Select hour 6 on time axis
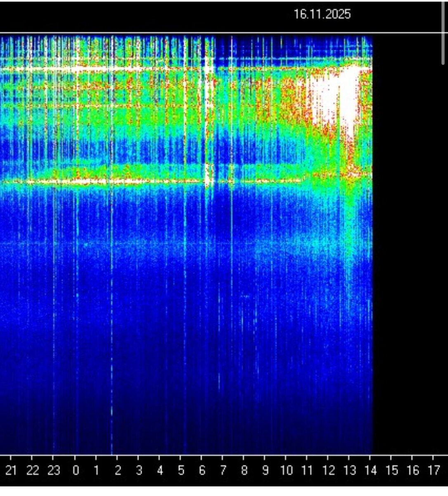 click(202, 470)
